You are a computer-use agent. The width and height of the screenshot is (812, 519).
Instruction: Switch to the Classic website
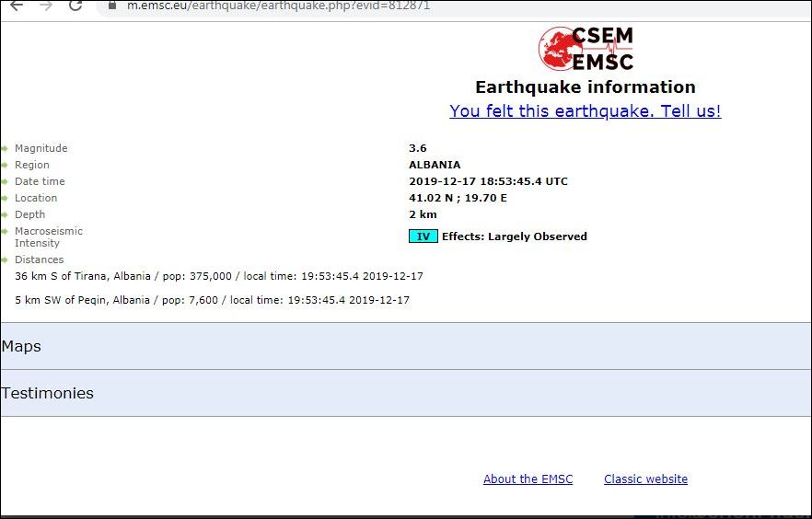645,479
